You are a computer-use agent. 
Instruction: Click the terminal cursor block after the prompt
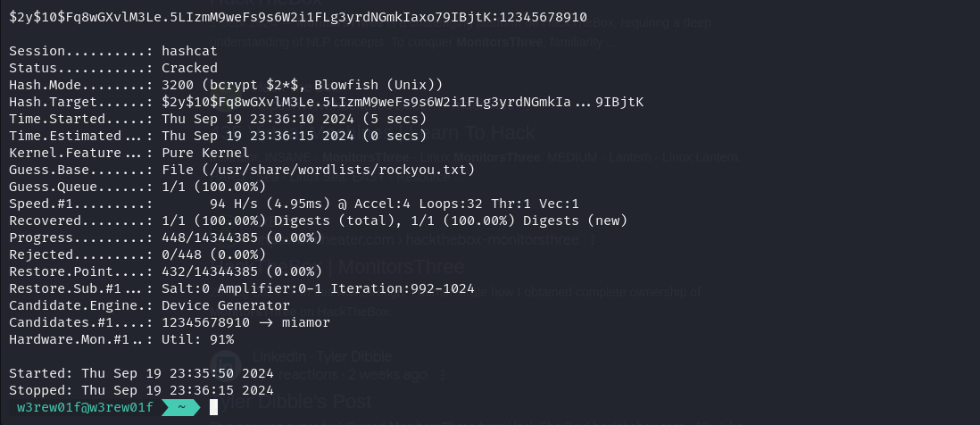pyautogui.click(x=213, y=407)
